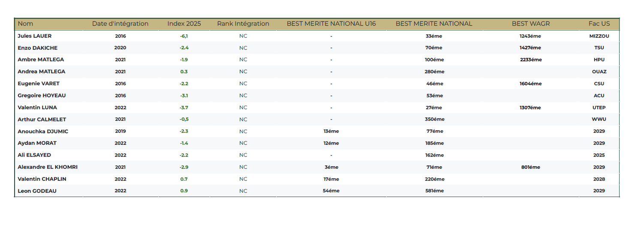The image size is (644, 227).
Task: Click on Enzo DAKICHE's name
Action: click(37, 48)
